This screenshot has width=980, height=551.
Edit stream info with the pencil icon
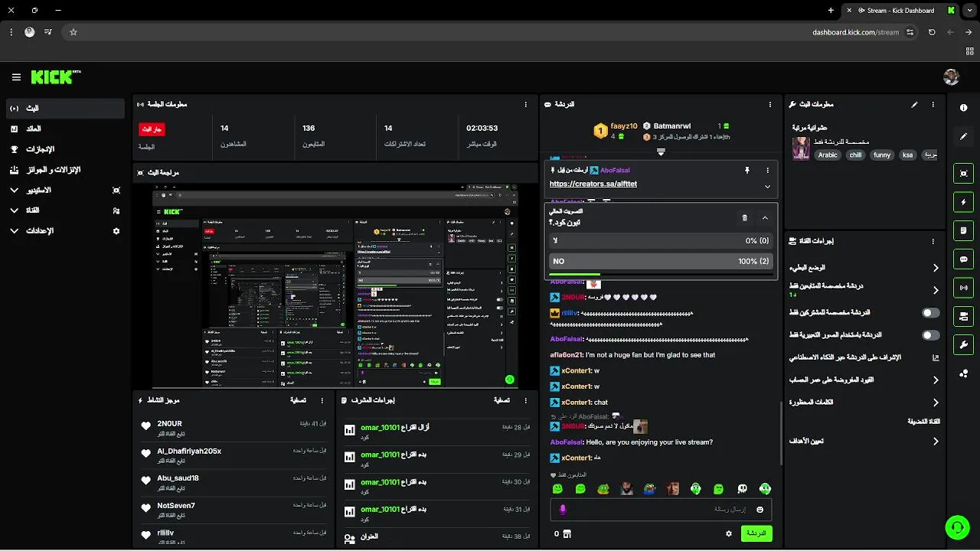pyautogui.click(x=914, y=104)
